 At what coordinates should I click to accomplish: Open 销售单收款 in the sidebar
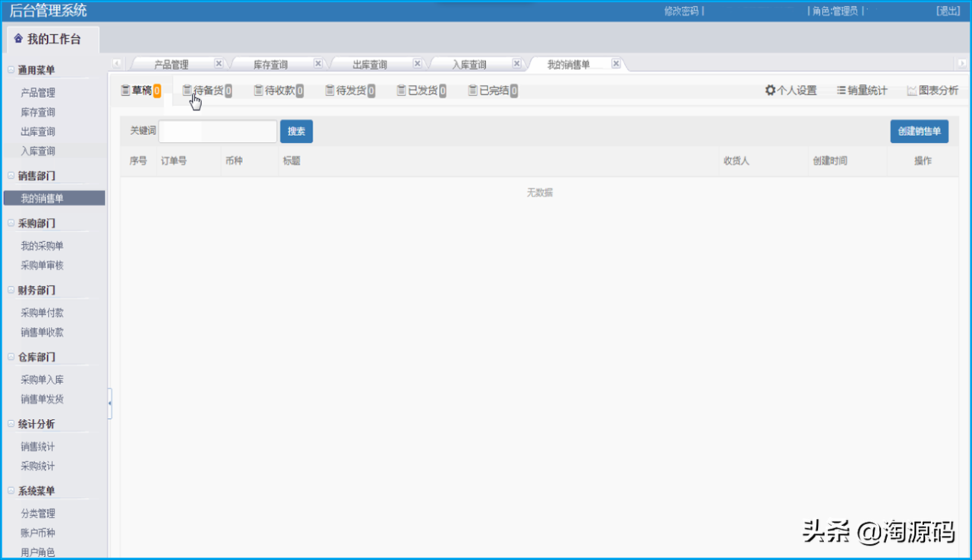coord(42,332)
